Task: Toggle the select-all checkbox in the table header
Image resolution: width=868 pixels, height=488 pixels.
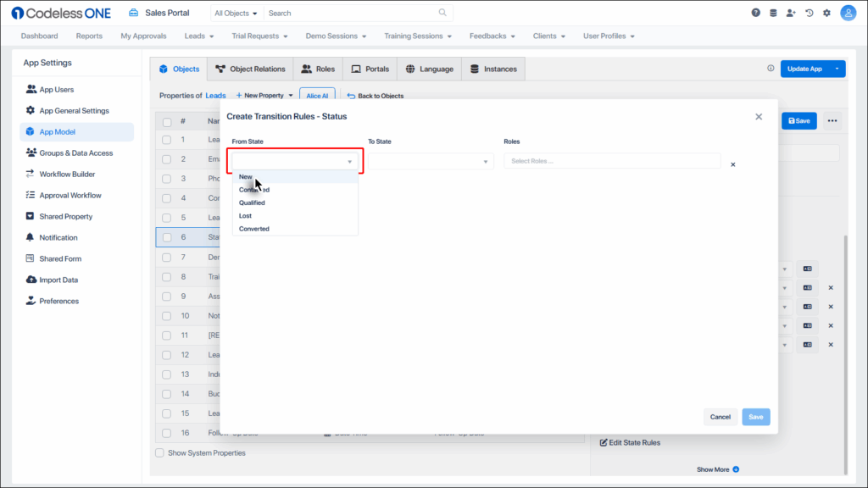Action: [x=166, y=121]
